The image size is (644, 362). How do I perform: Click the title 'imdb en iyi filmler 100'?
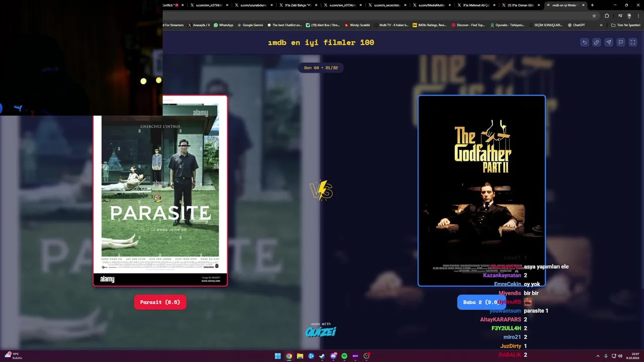(321, 43)
